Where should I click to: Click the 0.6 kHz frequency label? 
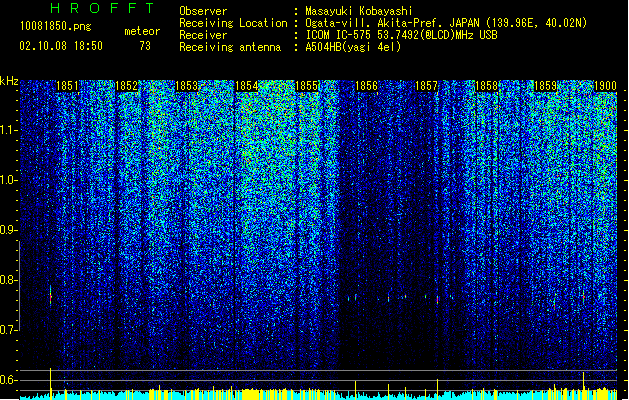coord(8,380)
